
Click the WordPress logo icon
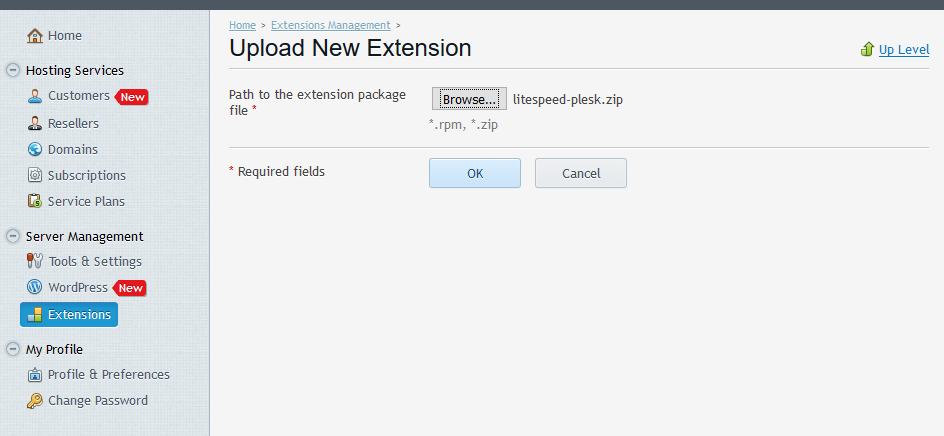coord(35,288)
